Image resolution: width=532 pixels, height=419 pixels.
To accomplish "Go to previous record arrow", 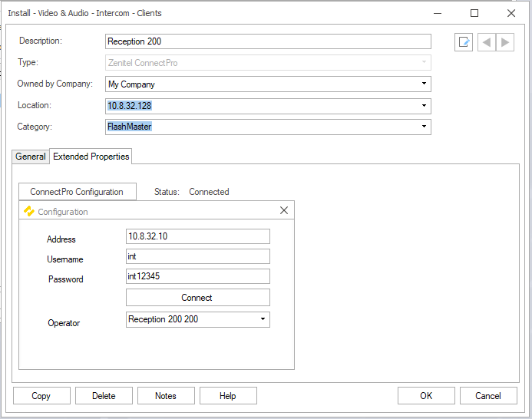I will 487,41.
